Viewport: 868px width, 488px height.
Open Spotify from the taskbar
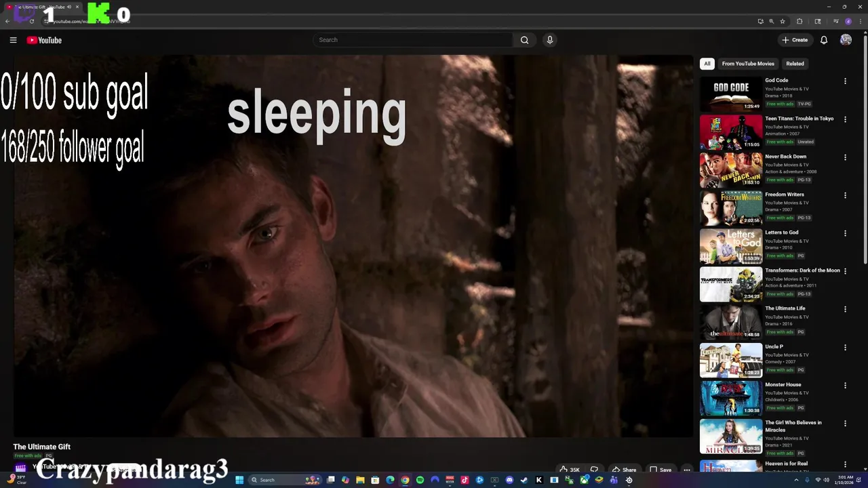(x=420, y=480)
